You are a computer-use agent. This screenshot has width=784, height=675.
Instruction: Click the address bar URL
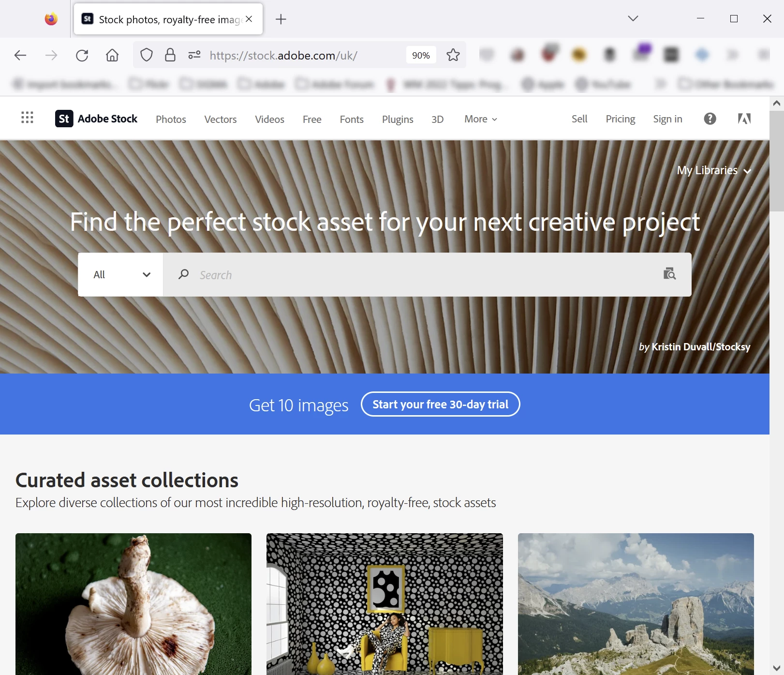(283, 55)
